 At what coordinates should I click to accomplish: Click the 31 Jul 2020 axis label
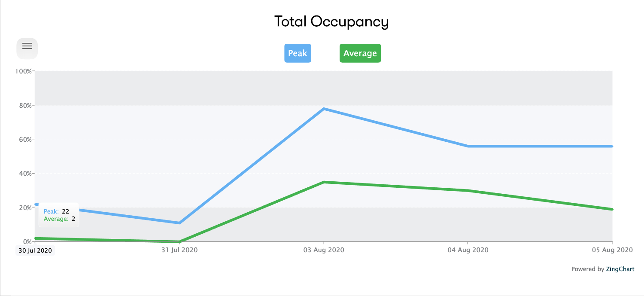pos(179,250)
